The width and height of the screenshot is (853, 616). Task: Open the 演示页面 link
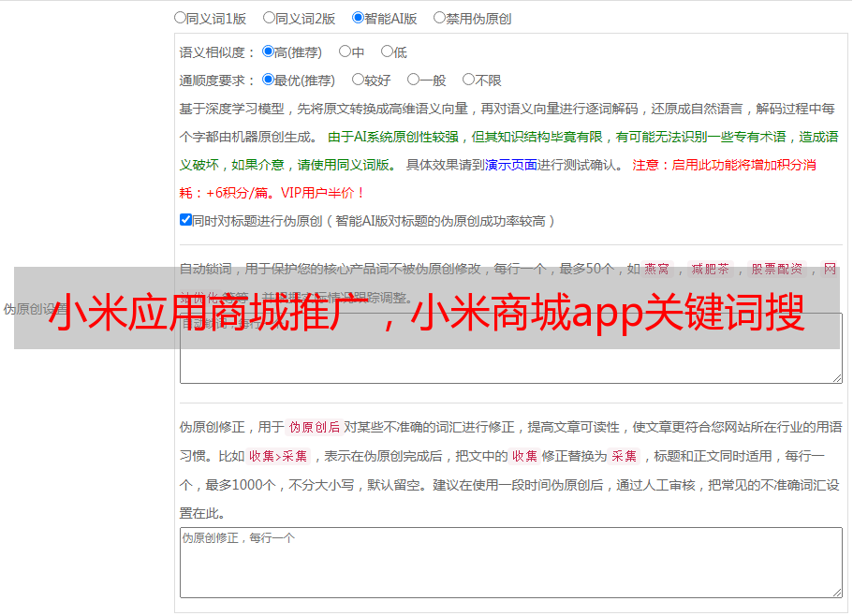pyautogui.click(x=511, y=165)
